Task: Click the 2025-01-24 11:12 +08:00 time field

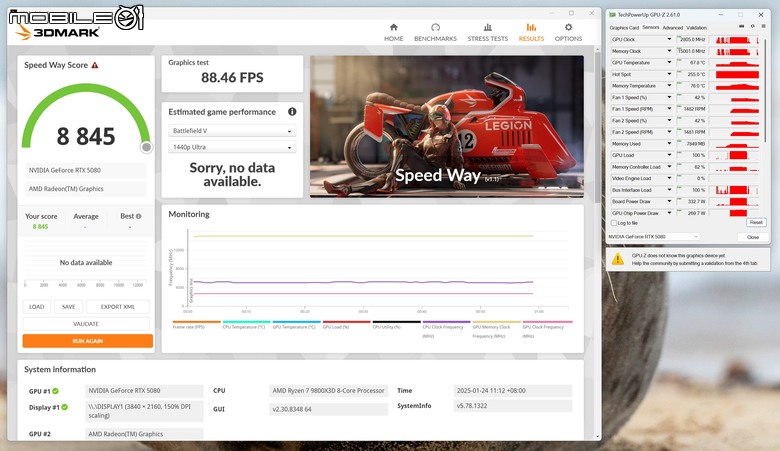Action: pos(513,391)
